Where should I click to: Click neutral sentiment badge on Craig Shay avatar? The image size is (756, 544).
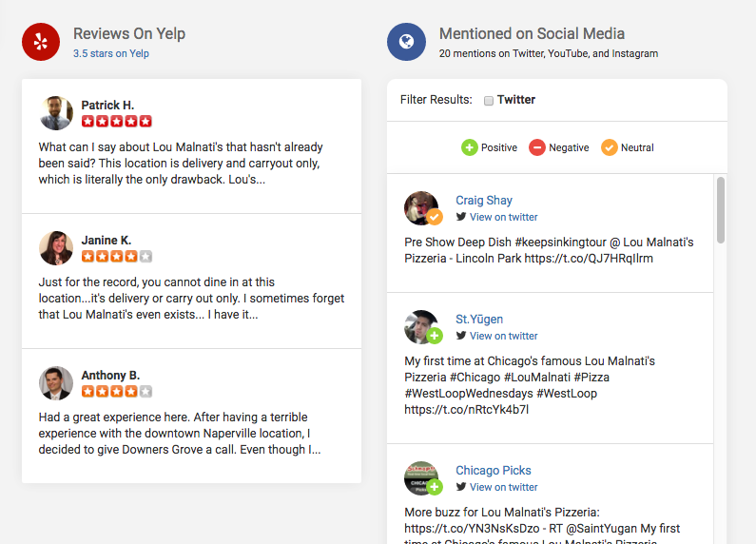[435, 217]
